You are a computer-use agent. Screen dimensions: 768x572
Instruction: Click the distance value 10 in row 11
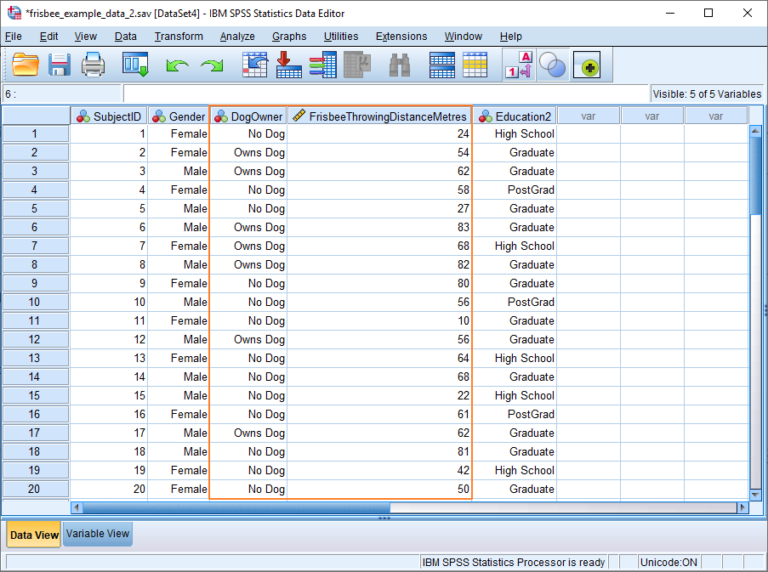pyautogui.click(x=380, y=321)
